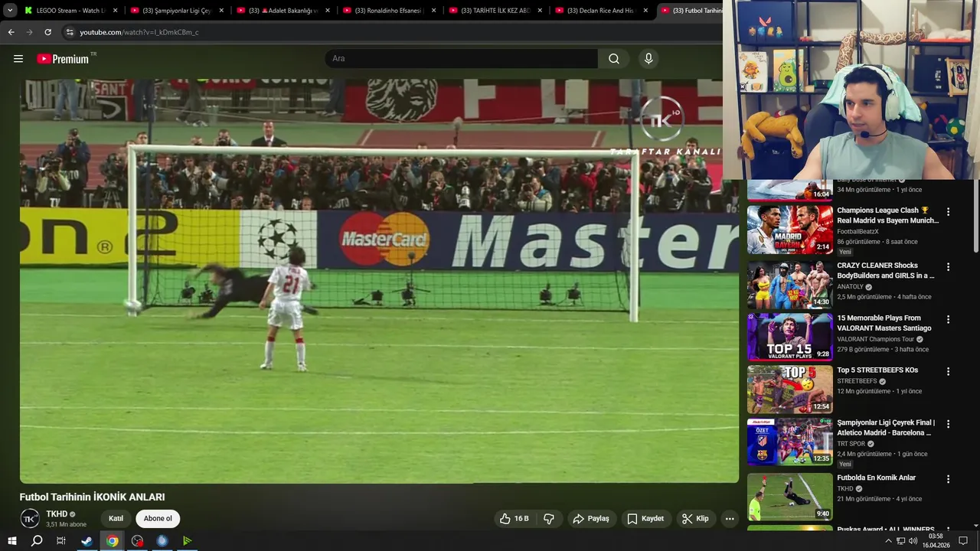Open more actions ellipsis under video
The image size is (980, 551).
click(730, 519)
